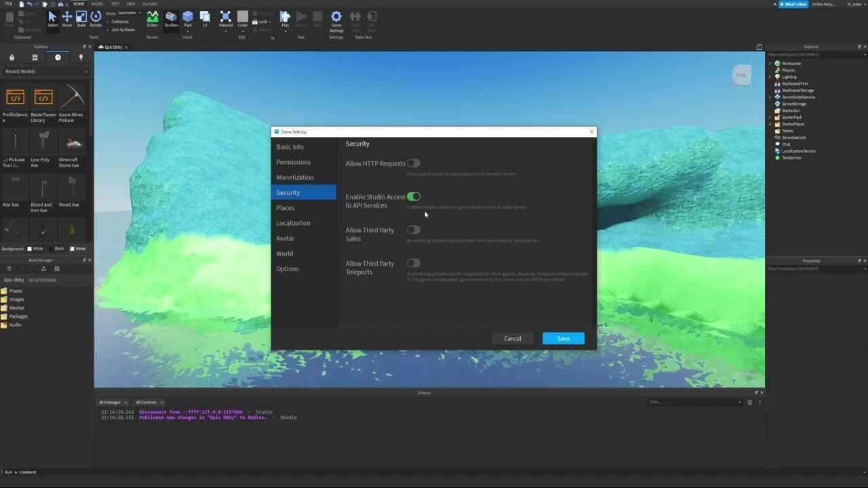Click the Lock tool in Edit group
The height and width of the screenshot is (488, 868).
click(x=262, y=22)
